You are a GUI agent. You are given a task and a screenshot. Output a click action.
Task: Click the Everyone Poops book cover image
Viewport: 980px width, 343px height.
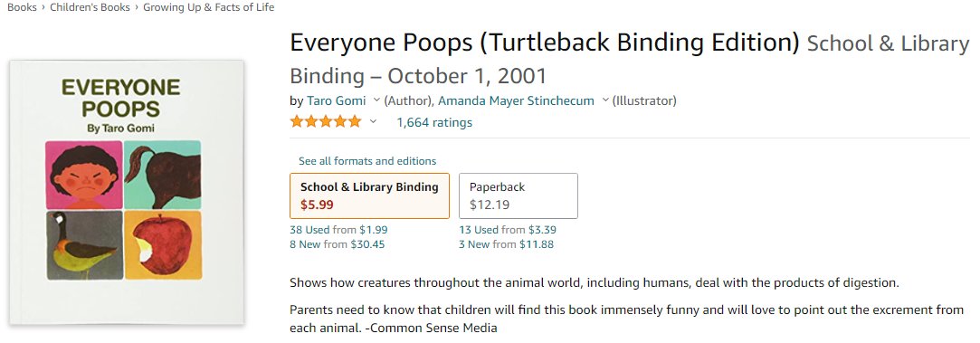(x=127, y=193)
